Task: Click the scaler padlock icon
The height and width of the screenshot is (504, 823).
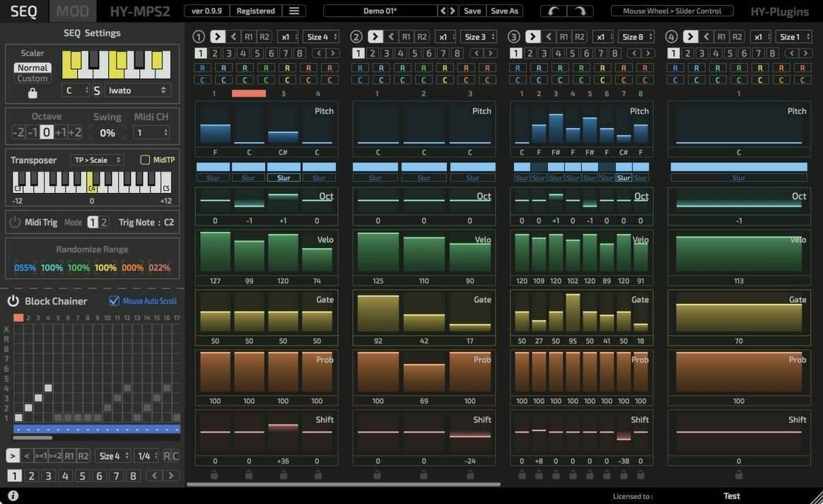Action: point(33,93)
